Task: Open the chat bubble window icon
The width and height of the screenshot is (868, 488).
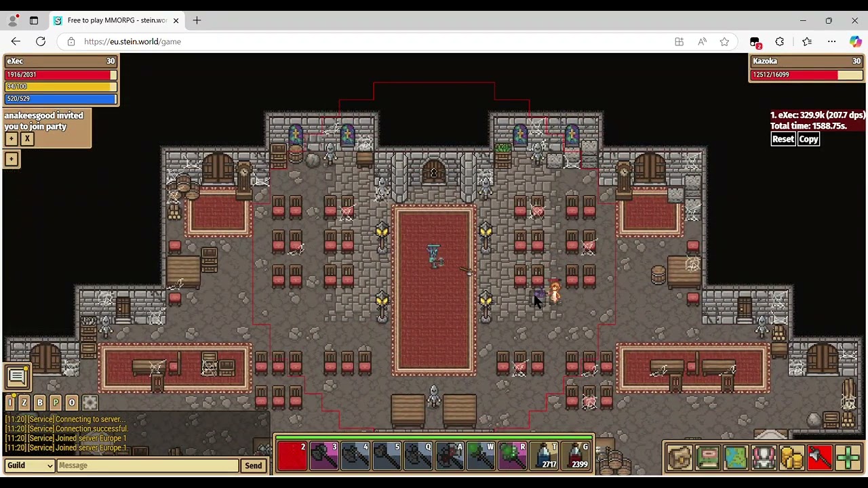Action: (17, 377)
